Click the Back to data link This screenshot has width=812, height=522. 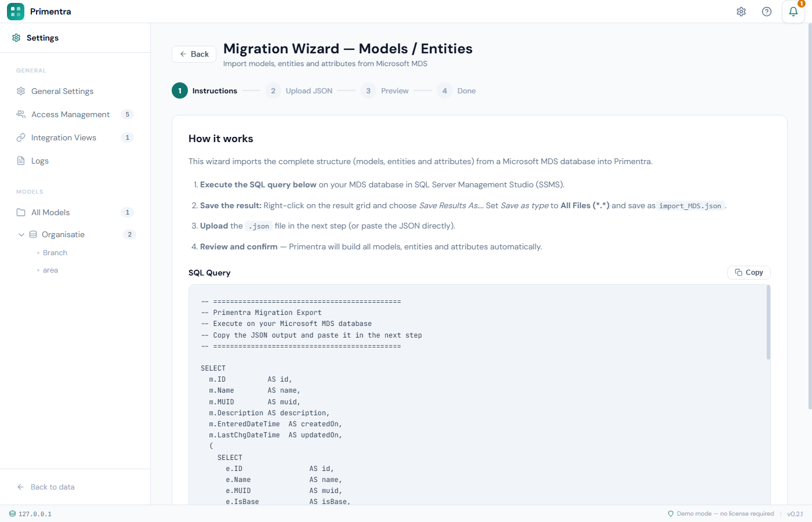[46, 487]
